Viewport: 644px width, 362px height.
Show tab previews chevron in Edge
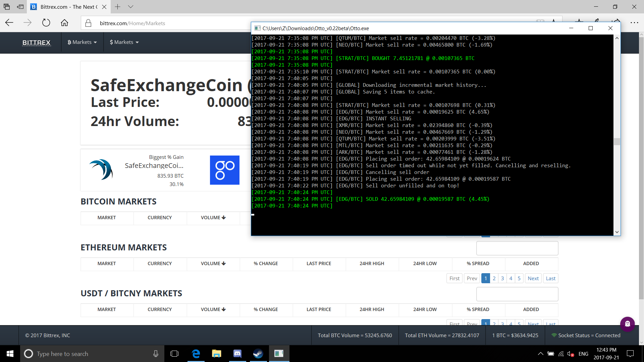coord(131,7)
